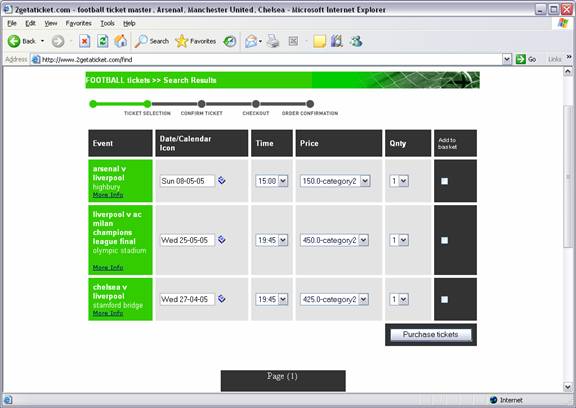Open calendar icon for Wed 25-05-05
The width and height of the screenshot is (576, 408).
222,239
